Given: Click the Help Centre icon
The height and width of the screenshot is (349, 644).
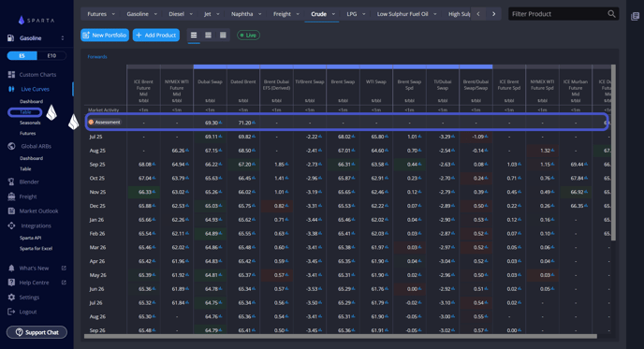Looking at the screenshot, I should [11, 283].
